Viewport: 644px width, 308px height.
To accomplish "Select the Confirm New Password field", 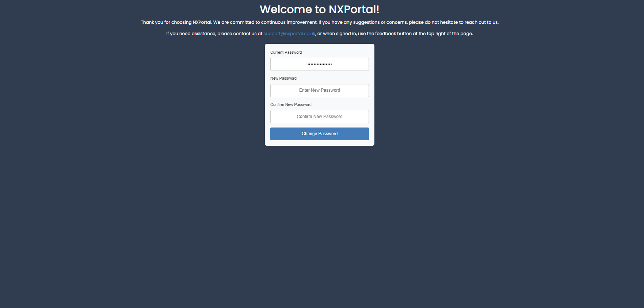I will point(319,117).
